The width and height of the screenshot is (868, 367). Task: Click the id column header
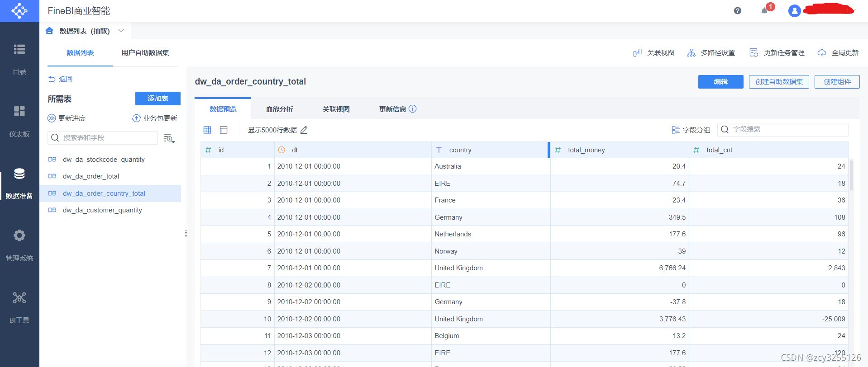[238, 150]
